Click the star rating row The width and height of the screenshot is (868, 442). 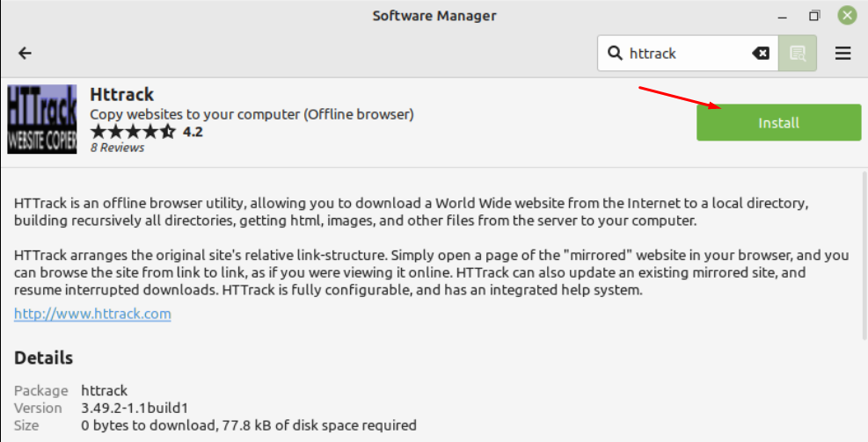133,132
